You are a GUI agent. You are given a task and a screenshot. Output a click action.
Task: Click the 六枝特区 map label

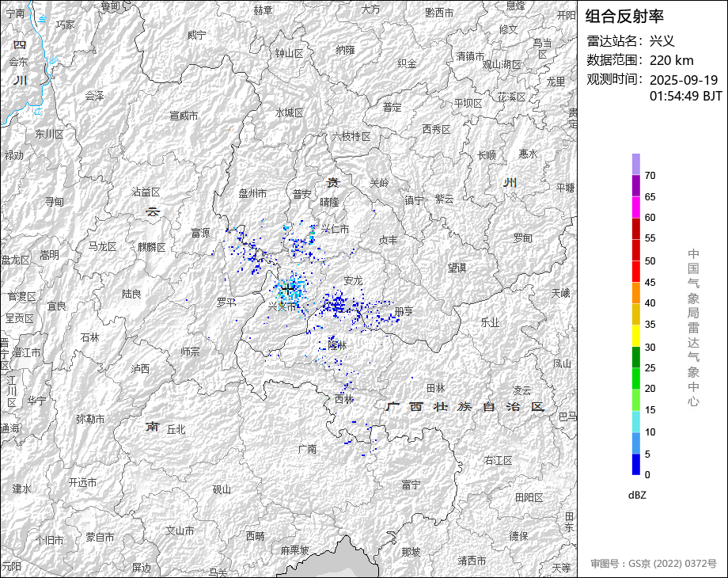pos(351,137)
